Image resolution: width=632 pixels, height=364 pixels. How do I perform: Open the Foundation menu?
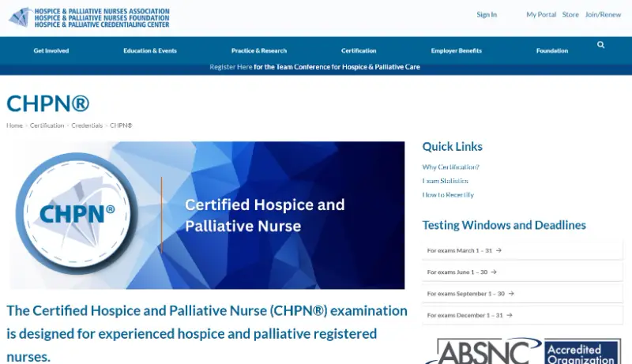pos(552,51)
